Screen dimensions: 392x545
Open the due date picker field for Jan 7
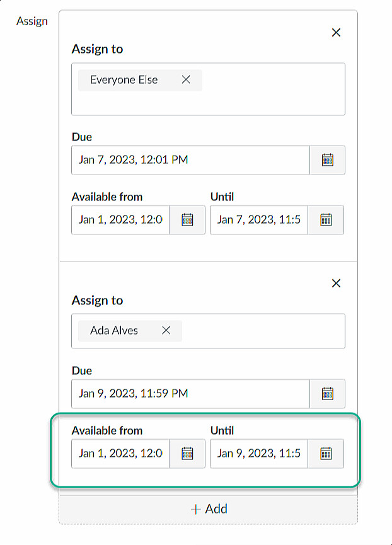(189, 160)
